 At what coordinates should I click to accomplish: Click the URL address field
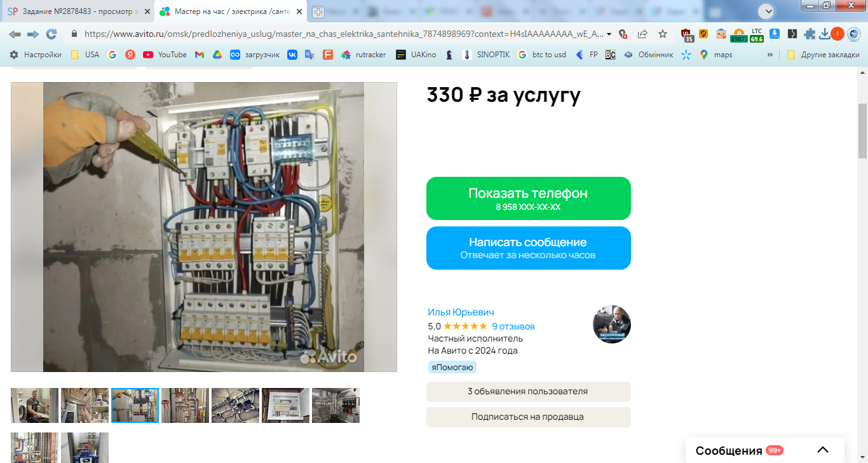[x=343, y=34]
